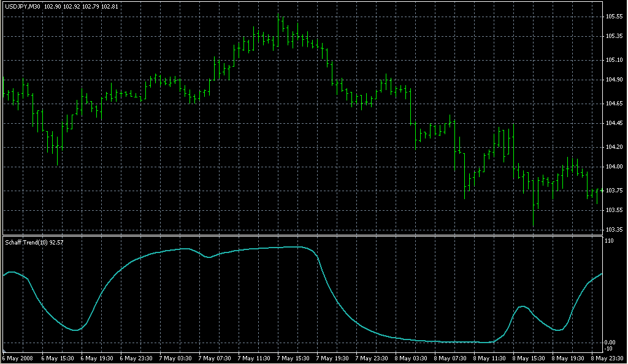Image resolution: width=628 pixels, height=364 pixels.
Task: Click the 8 May 23:30 time label
Action: tap(610, 358)
